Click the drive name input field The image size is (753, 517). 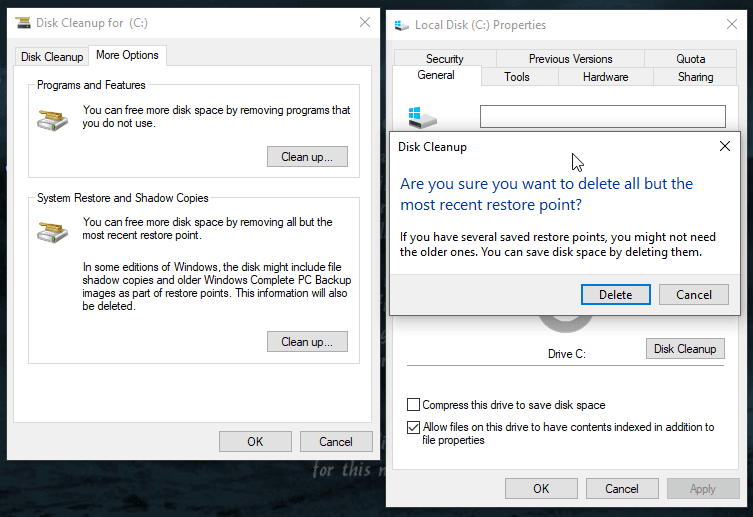click(603, 117)
